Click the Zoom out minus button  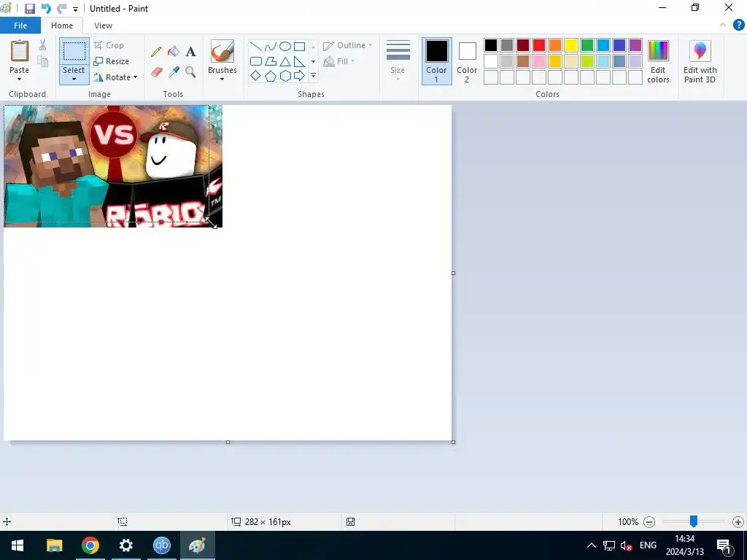[x=649, y=522]
